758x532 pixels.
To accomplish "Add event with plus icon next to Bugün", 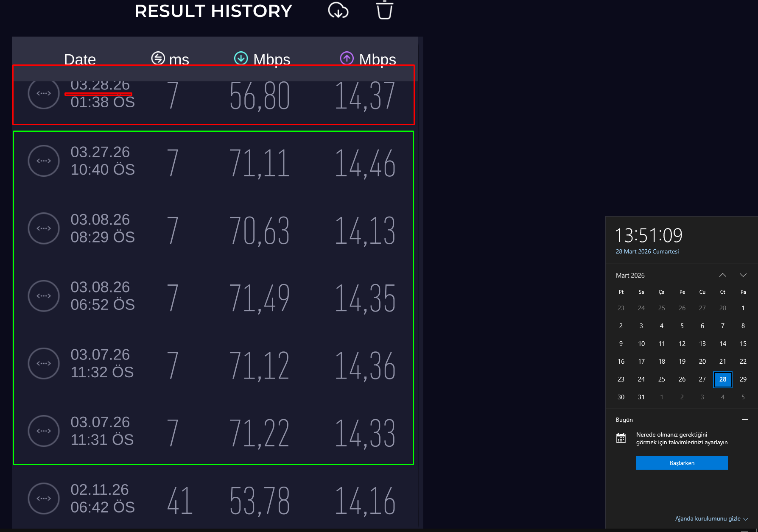I will (x=745, y=420).
